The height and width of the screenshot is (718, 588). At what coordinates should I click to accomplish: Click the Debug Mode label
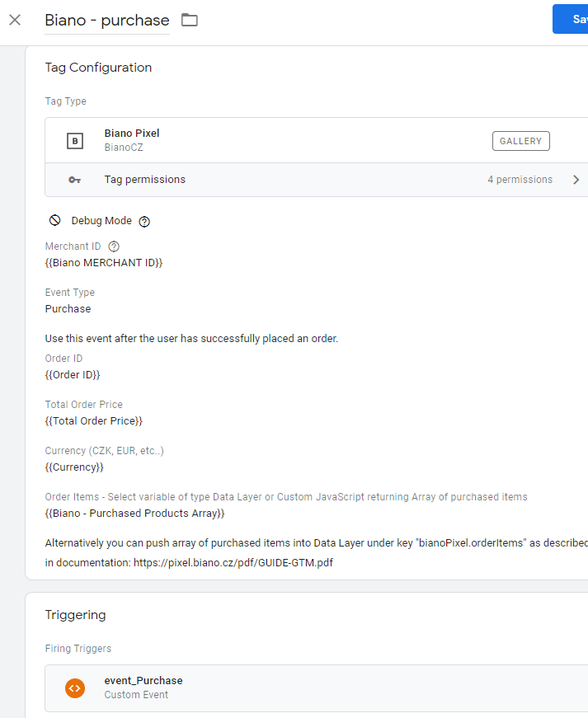[x=101, y=221]
